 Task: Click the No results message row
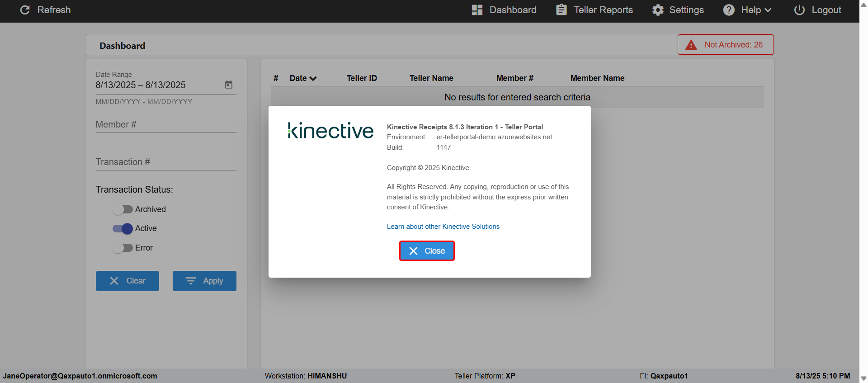click(x=518, y=97)
